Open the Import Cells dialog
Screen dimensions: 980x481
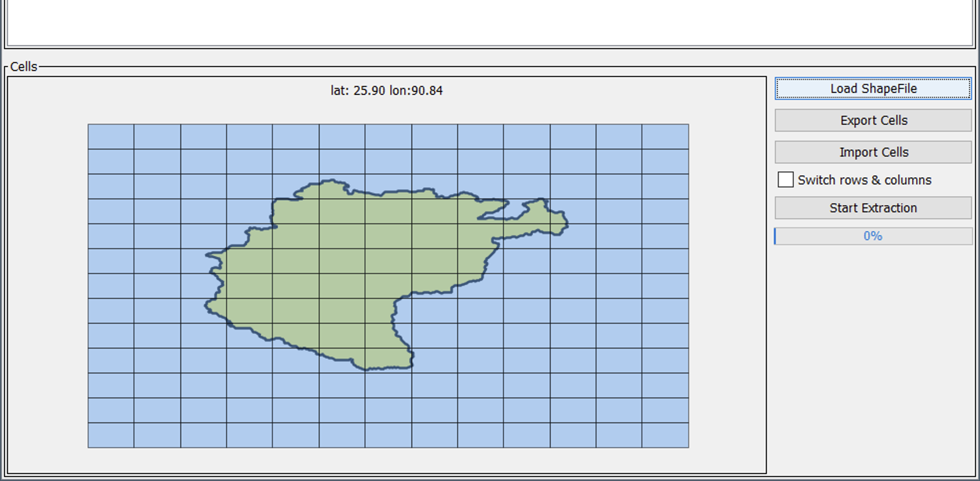873,152
